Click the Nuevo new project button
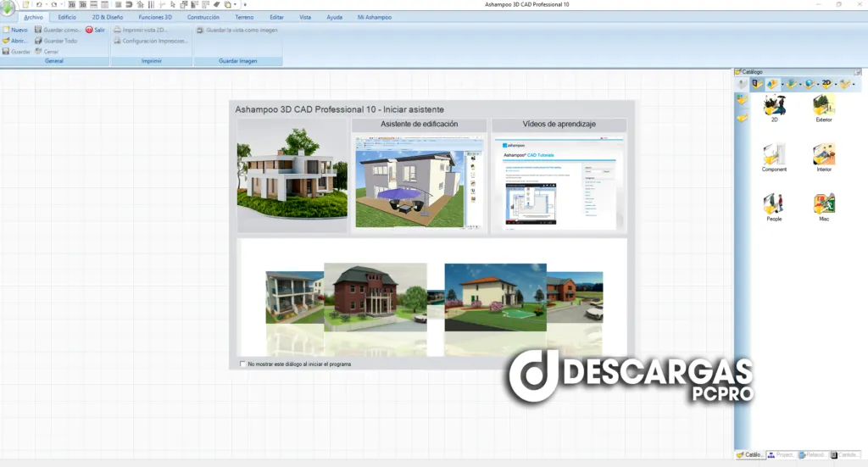The height and width of the screenshot is (467, 868). (x=15, y=30)
